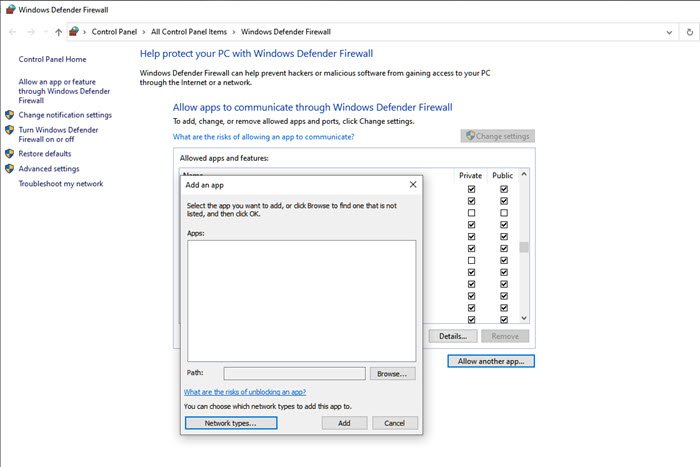Select Windows Defender Firewall breadcrumb
This screenshot has width=700, height=467.
286,32
